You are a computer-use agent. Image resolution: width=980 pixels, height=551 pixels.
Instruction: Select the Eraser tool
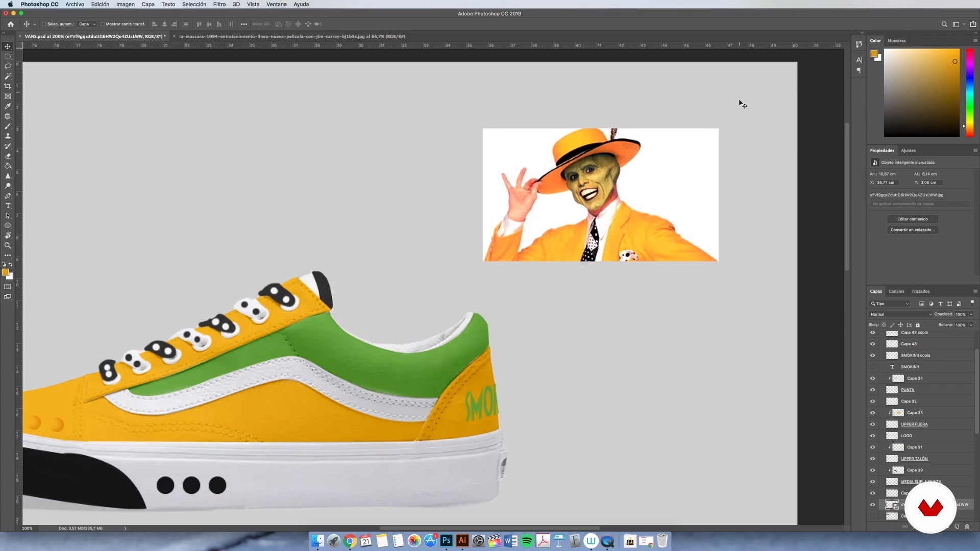[x=8, y=156]
